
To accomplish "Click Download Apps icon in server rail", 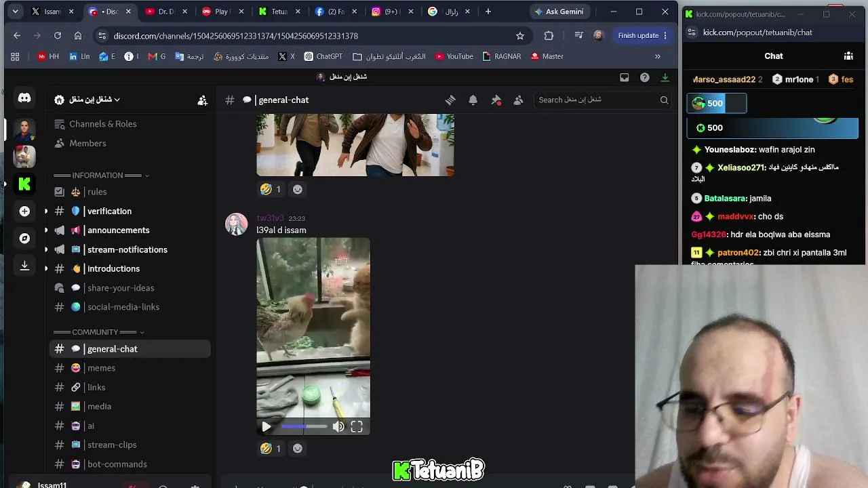I will (x=24, y=266).
